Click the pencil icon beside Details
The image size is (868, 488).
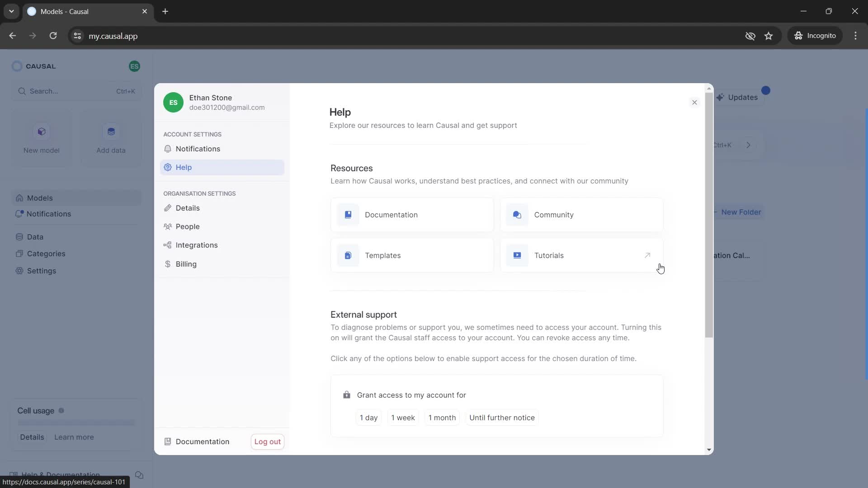[168, 208]
